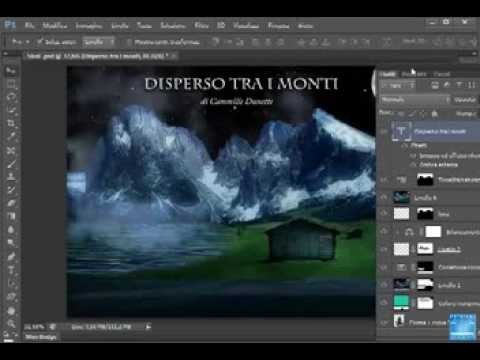The width and height of the screenshot is (480, 360).
Task: Select the Dodge tool
Action: [11, 243]
